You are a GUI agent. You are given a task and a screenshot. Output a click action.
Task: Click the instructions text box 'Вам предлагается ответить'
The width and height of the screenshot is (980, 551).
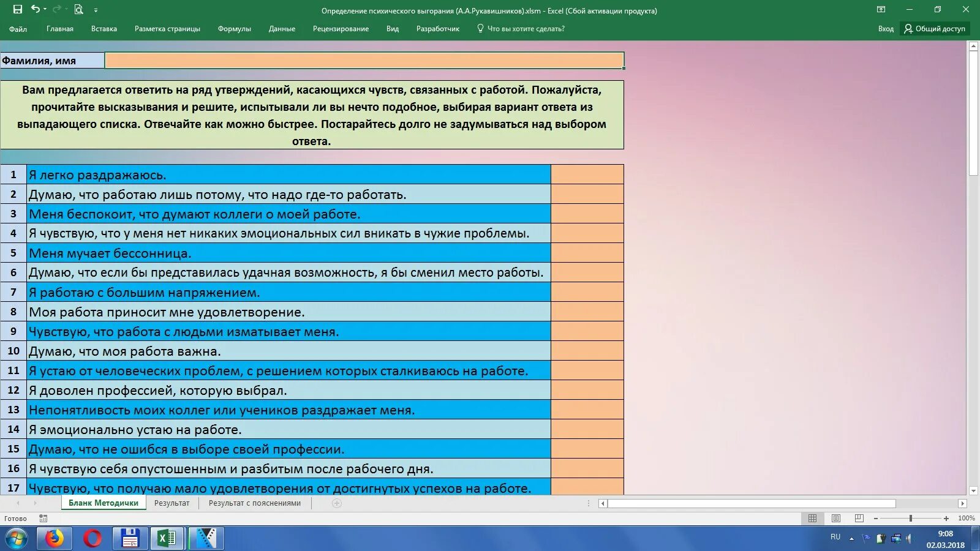pyautogui.click(x=312, y=115)
